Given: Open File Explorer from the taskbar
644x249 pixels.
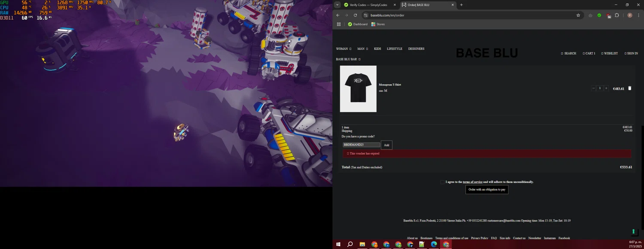Looking at the screenshot, I should 362,244.
